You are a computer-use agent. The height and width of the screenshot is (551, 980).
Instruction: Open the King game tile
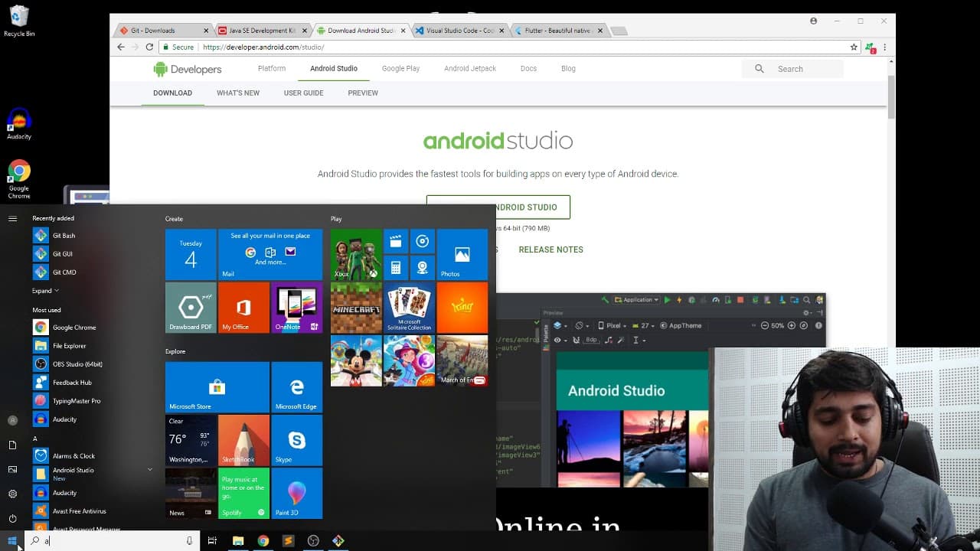pos(462,308)
